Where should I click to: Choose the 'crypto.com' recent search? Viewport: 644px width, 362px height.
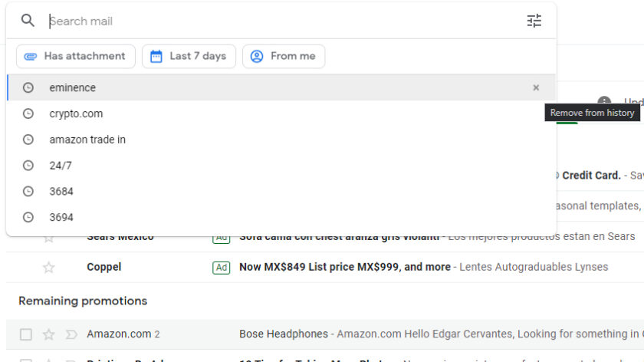[x=76, y=114]
